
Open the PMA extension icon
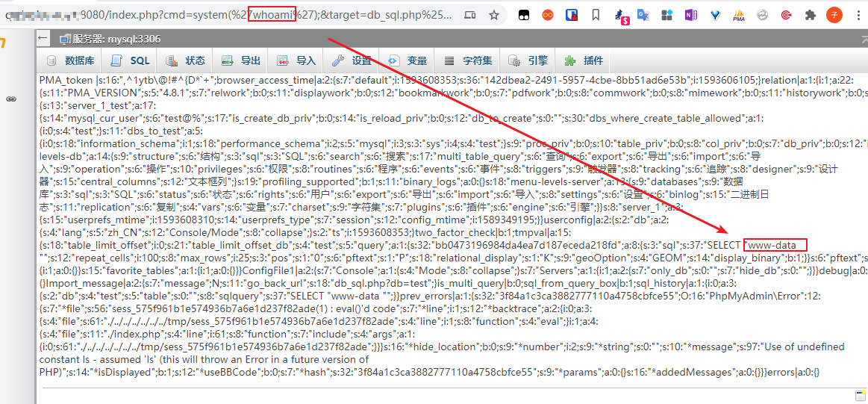(x=738, y=14)
